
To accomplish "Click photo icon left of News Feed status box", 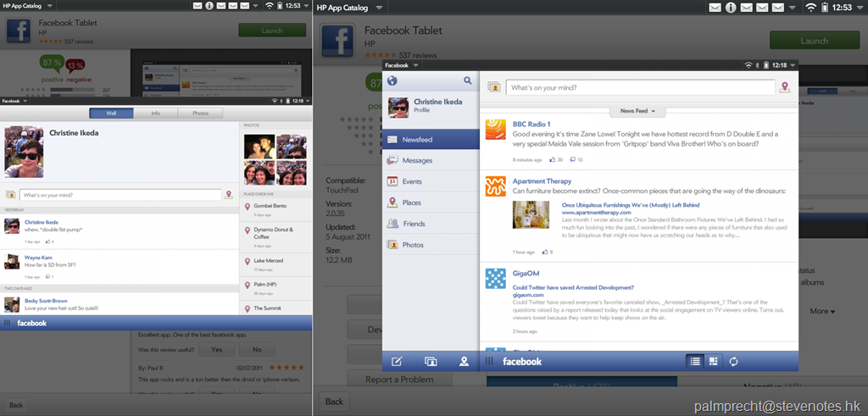I will point(494,87).
